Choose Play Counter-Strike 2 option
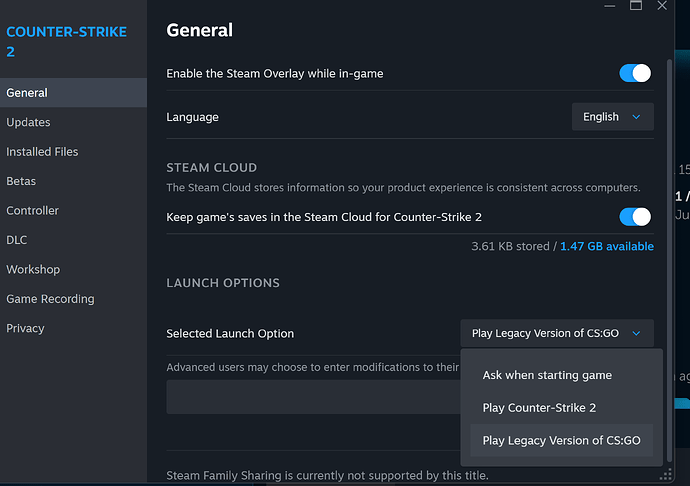The height and width of the screenshot is (486, 690). [x=562, y=408]
